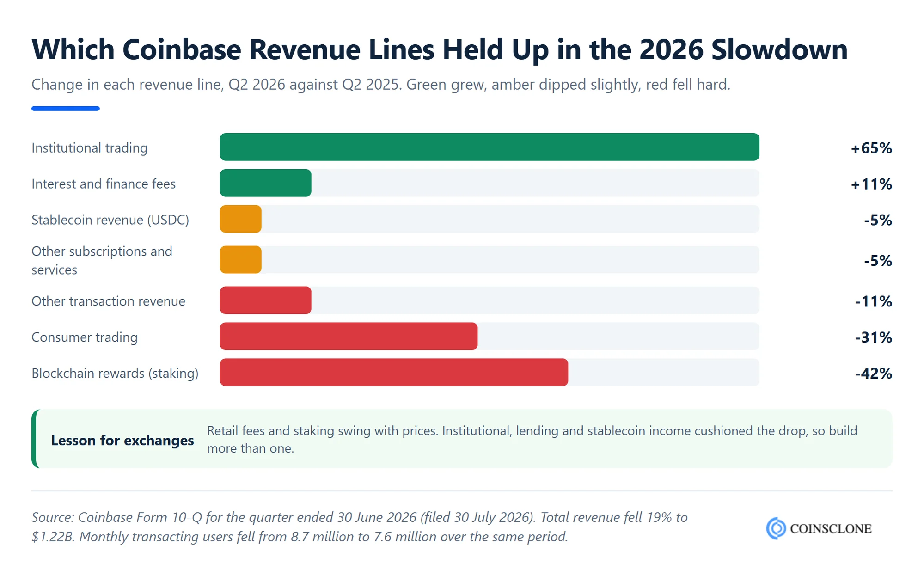This screenshot has width=924, height=570.
Task: Click the '+11%' value
Action: coord(871,184)
